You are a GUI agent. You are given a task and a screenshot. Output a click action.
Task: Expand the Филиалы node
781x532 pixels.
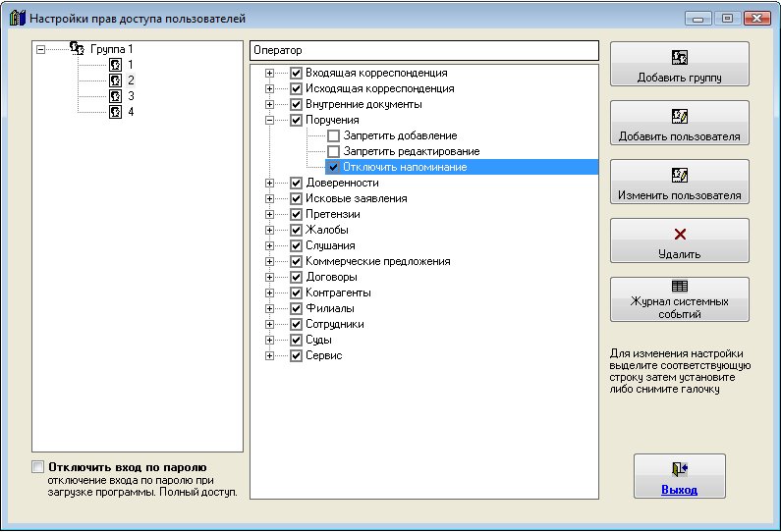pyautogui.click(x=269, y=308)
